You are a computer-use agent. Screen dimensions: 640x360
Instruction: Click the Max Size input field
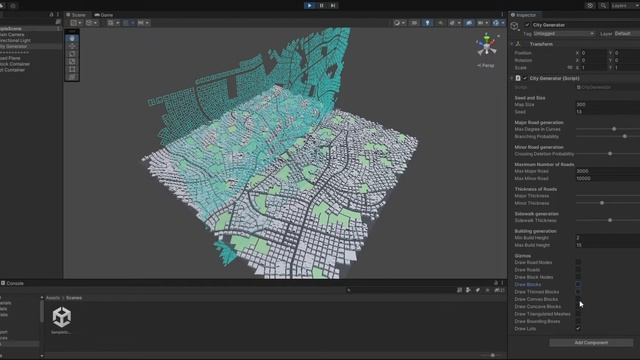607,104
